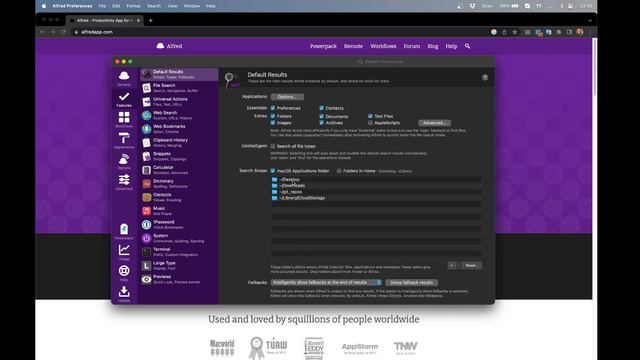Open the Usage graph section
Image resolution: width=640 pixels, height=360 pixels.
(x=124, y=252)
